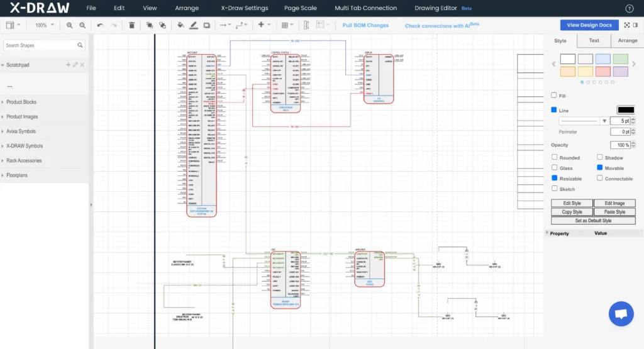Enable the Glass checkbox

[555, 167]
